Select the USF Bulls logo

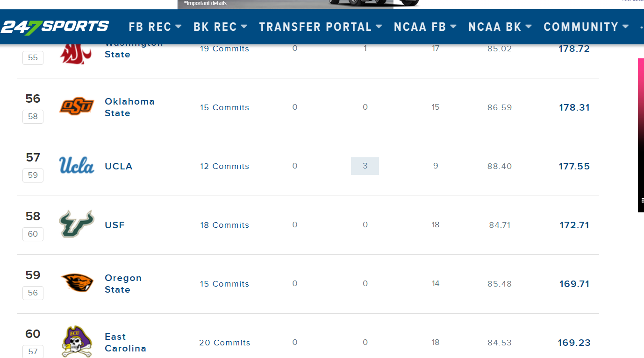click(77, 224)
